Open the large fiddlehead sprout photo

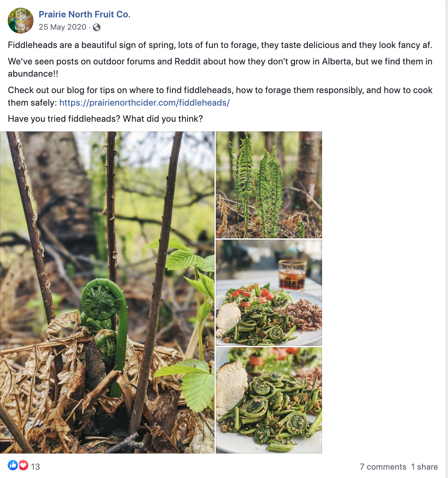(107, 292)
